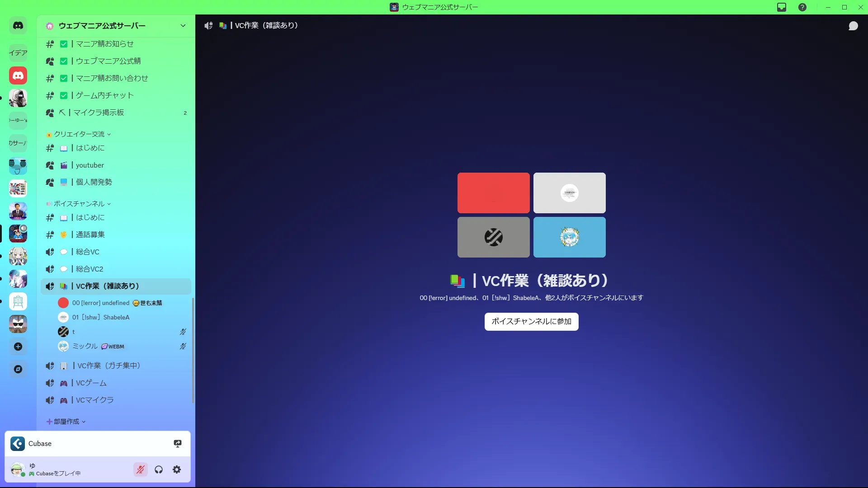Toggle the microphone mute button
This screenshot has height=488, width=868.
click(x=141, y=469)
